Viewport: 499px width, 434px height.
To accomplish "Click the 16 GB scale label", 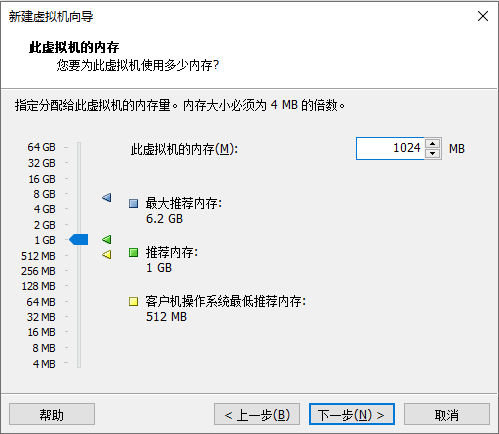I will 42,179.
